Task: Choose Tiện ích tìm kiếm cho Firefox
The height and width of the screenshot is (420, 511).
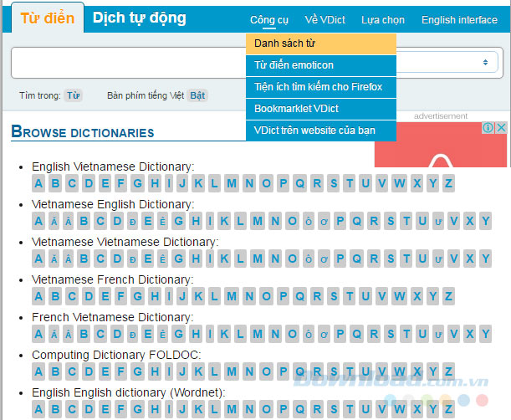Action: tap(321, 87)
